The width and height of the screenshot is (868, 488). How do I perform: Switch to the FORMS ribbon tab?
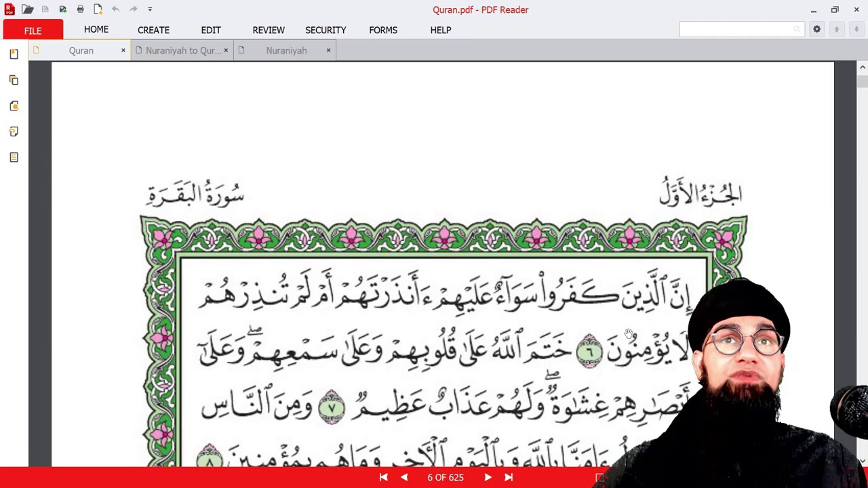(383, 30)
